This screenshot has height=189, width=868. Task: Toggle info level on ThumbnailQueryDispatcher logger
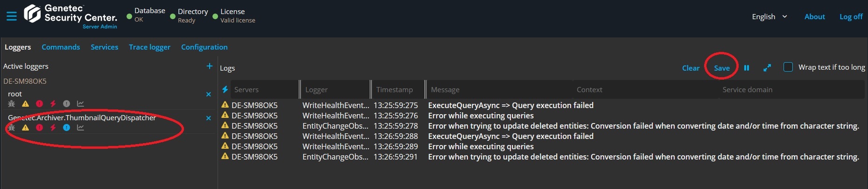67,128
